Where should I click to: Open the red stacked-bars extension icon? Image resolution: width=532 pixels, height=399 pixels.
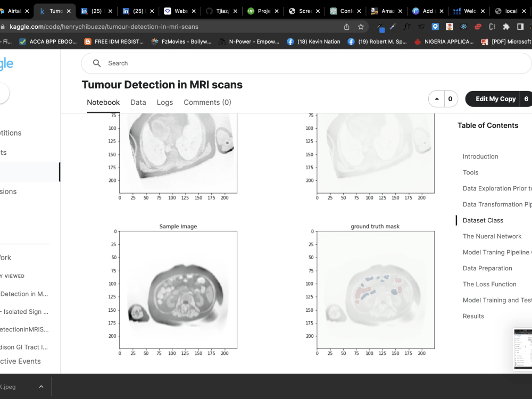[x=478, y=27]
